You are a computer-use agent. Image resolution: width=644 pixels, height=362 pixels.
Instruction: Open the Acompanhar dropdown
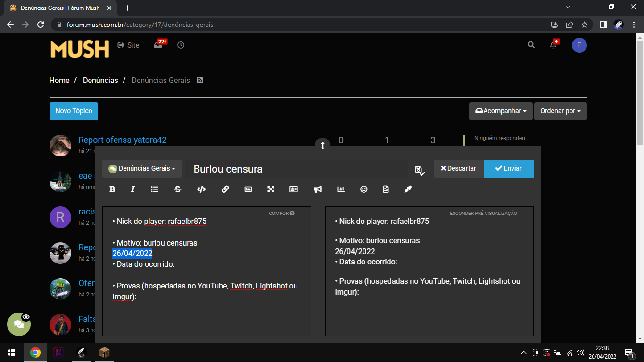[x=501, y=111]
